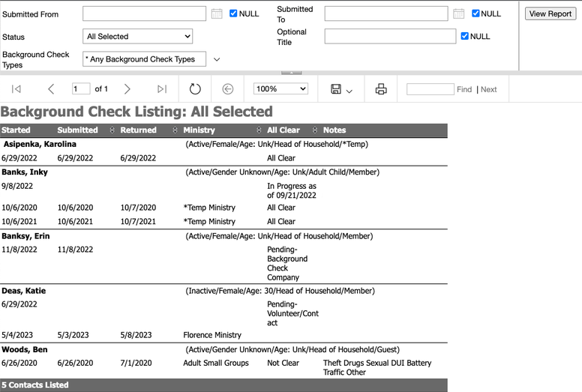Jump to last report page
This screenshot has width=582, height=392.
tap(162, 89)
